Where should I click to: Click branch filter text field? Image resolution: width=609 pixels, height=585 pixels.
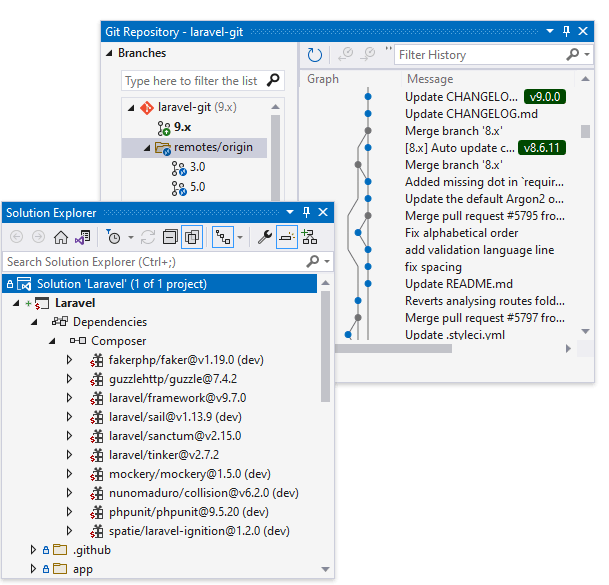coord(194,80)
